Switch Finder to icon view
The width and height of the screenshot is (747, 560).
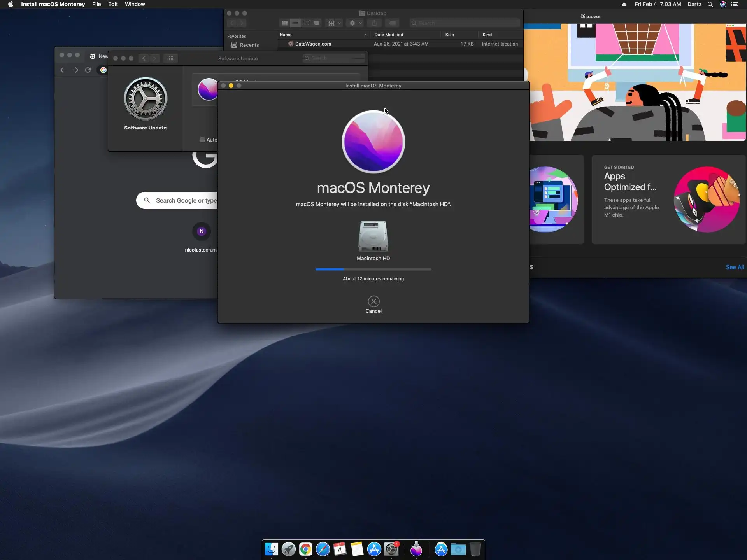285,23
